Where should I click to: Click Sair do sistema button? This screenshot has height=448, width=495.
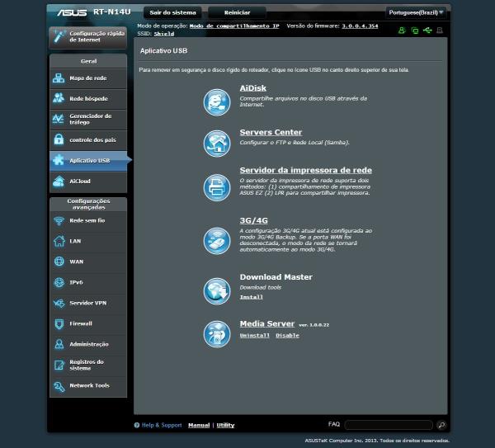[172, 12]
